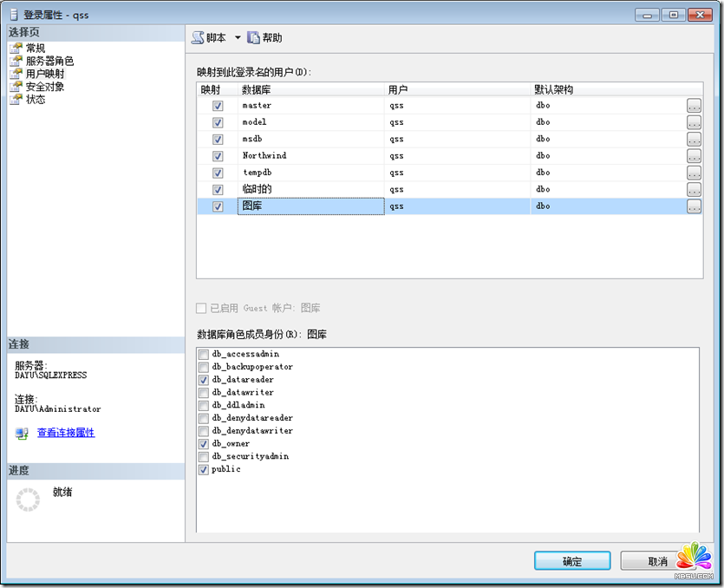Click the connection properties icon
This screenshot has width=724, height=588.
(x=22, y=433)
